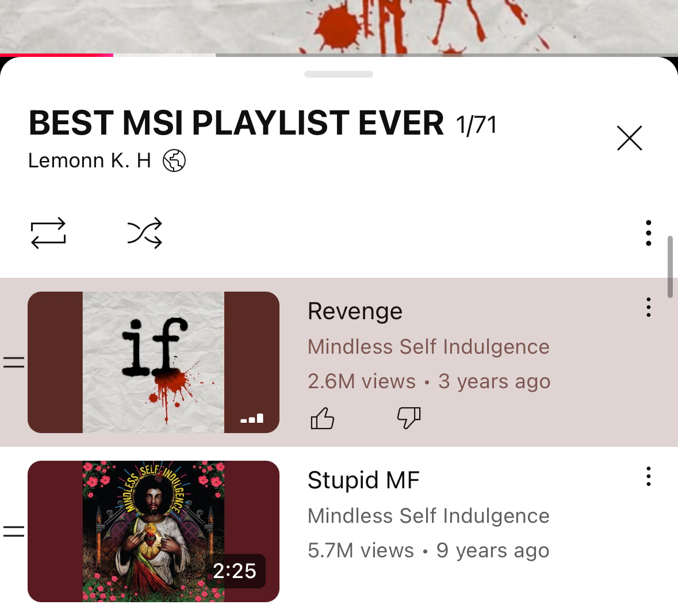The image size is (678, 616).
Task: Select the Revenge title
Action: pyautogui.click(x=355, y=311)
